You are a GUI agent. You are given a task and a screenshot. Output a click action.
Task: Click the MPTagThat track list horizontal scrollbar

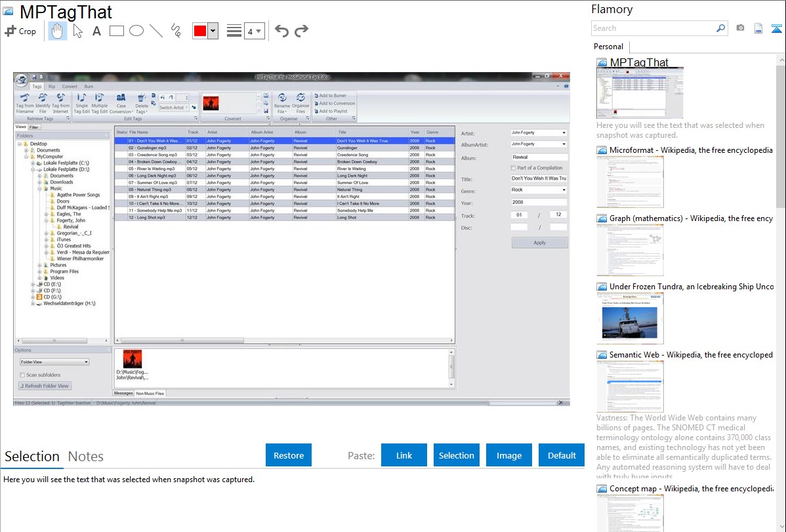(182, 340)
